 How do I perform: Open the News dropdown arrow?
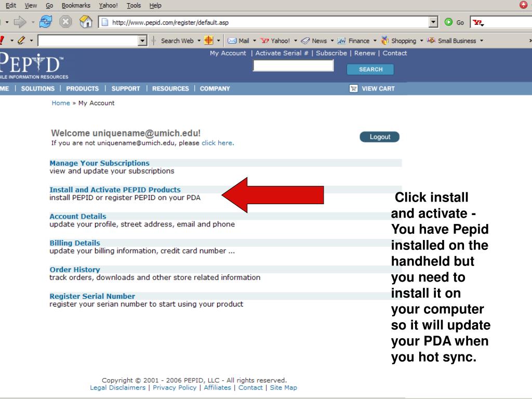click(x=332, y=41)
